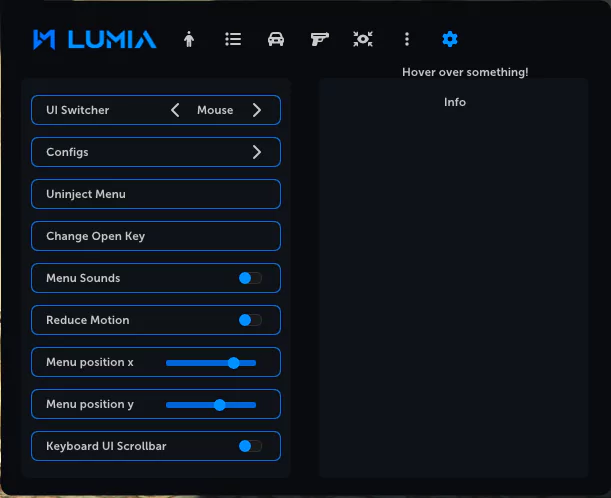Click the Hover over something! text
Image resolution: width=611 pixels, height=498 pixels.
click(465, 72)
